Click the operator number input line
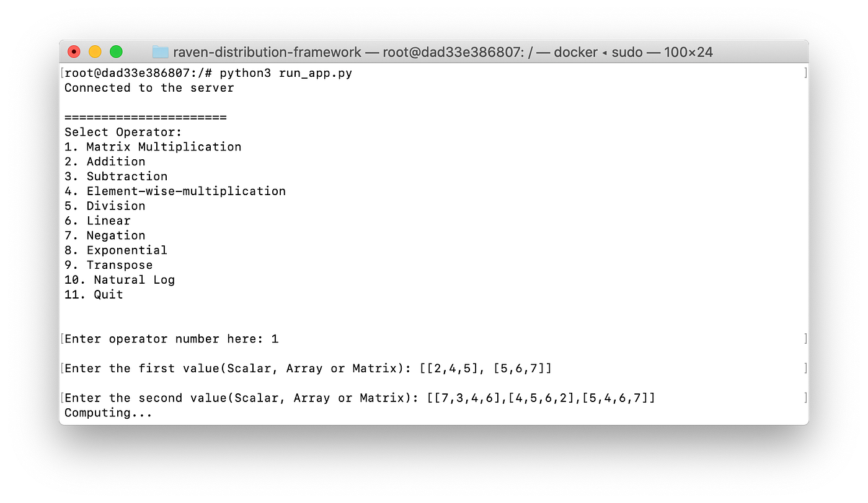 (170, 339)
